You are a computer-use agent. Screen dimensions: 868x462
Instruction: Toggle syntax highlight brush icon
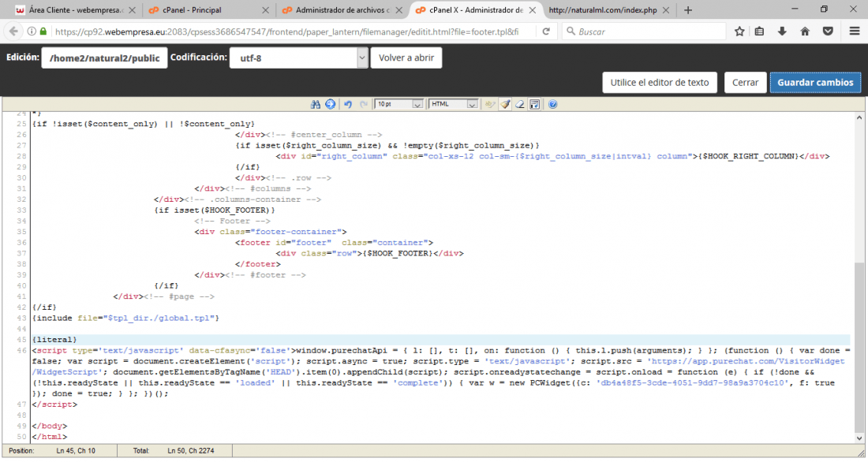coord(505,104)
